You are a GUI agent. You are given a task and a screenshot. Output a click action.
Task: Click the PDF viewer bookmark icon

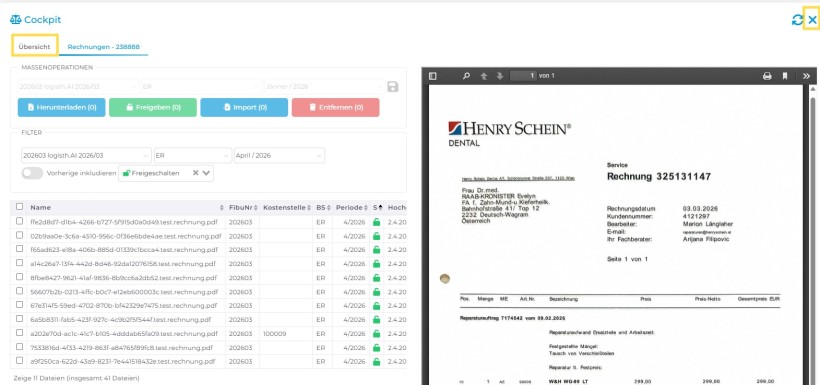[x=785, y=76]
